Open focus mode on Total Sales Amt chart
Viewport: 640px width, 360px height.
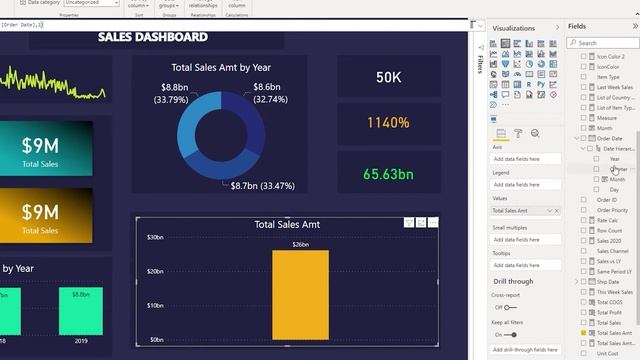pos(421,222)
